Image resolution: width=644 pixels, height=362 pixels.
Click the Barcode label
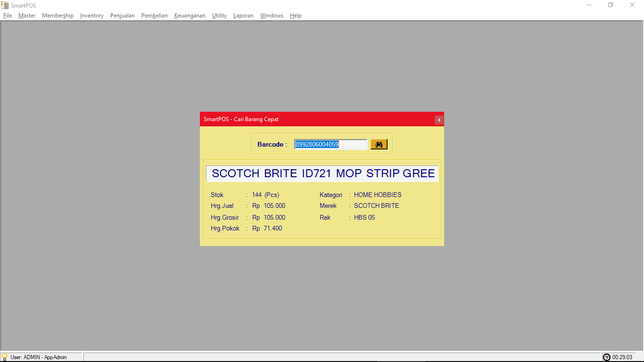[272, 144]
